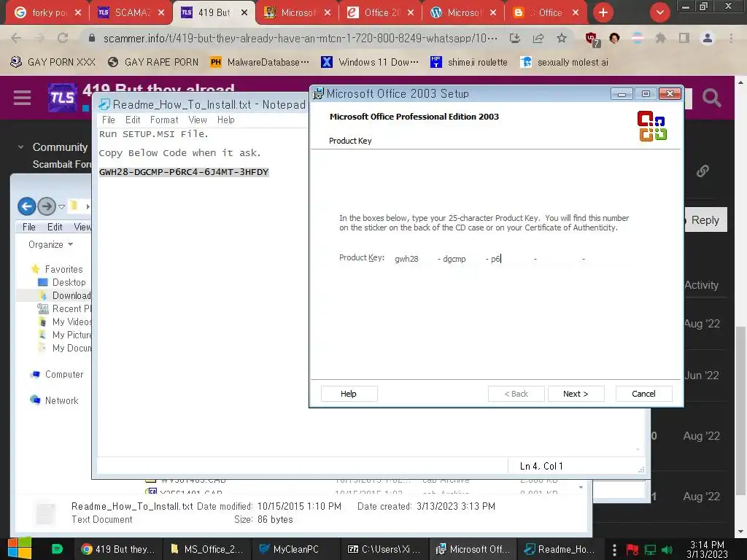Select Network in Explorer navigation pane
Image resolution: width=747 pixels, height=560 pixels.
(x=55, y=400)
